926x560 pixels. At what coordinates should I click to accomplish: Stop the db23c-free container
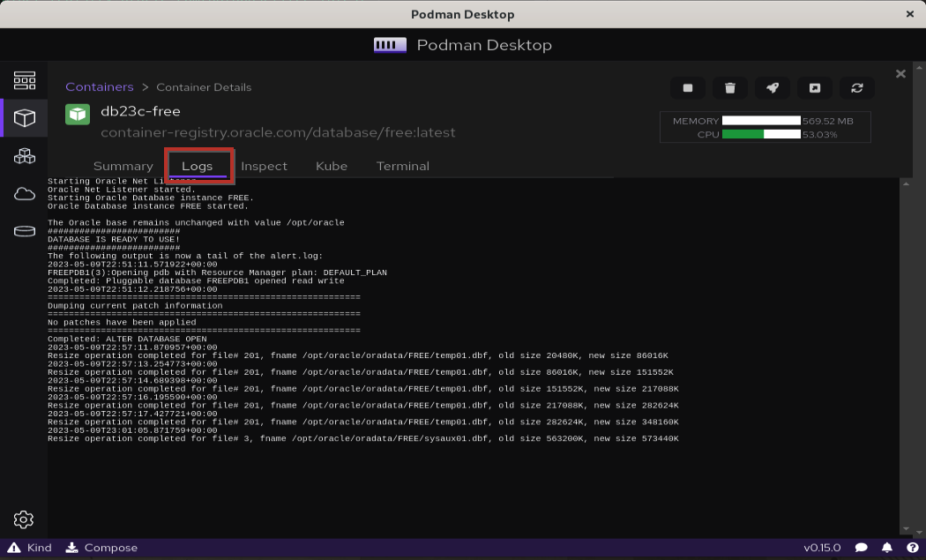[688, 87]
